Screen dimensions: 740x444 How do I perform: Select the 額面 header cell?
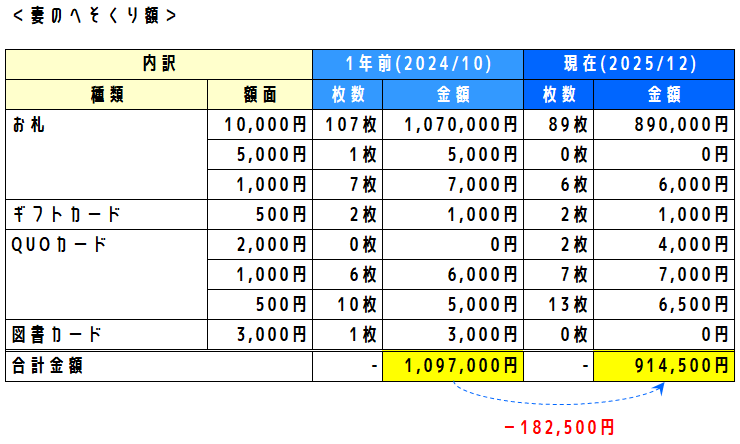259,95
